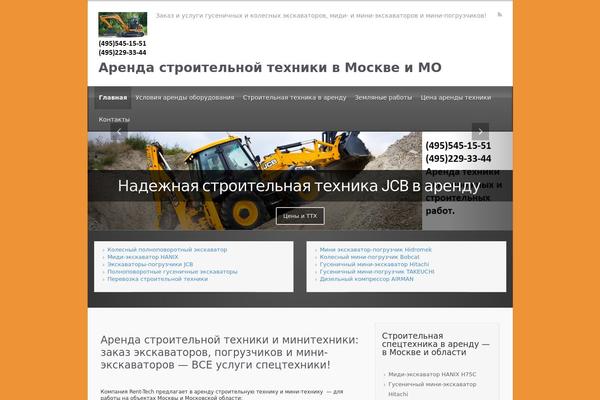Click slider phone number (495)545-15-51
Viewport: 600px width, 400px height.
point(458,145)
